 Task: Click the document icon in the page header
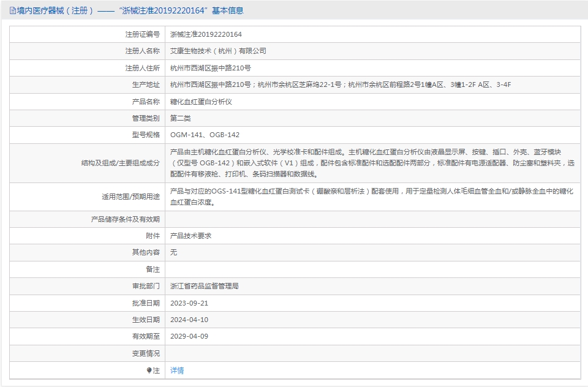[13, 10]
